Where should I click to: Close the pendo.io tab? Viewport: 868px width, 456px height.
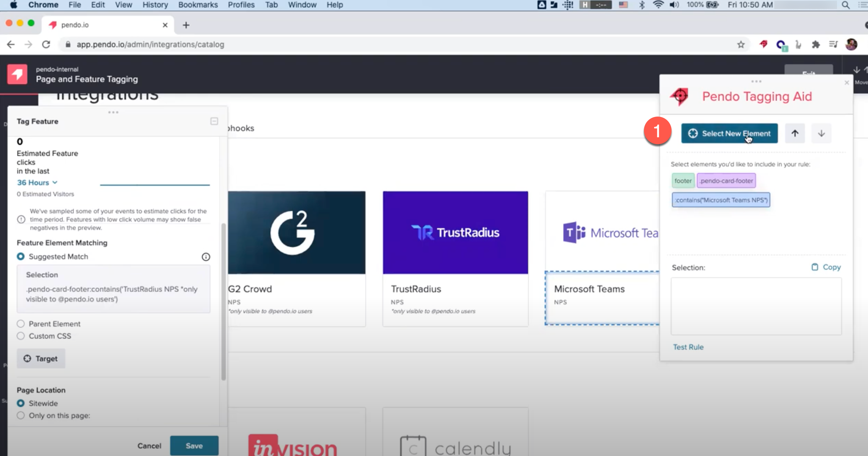coord(165,25)
